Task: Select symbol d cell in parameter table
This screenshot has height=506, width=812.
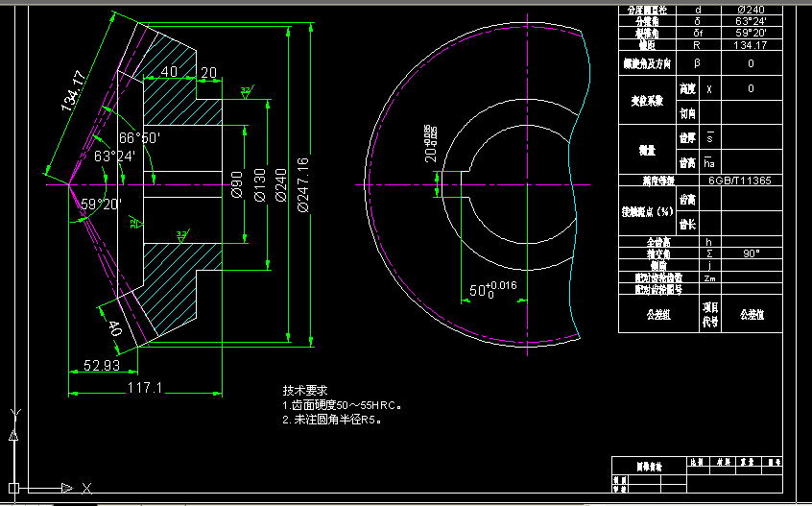Action: click(x=698, y=10)
